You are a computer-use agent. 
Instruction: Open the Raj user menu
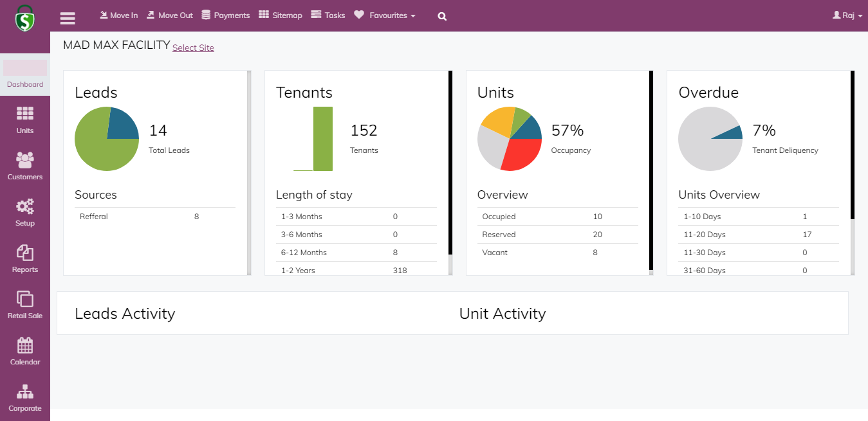pos(847,15)
